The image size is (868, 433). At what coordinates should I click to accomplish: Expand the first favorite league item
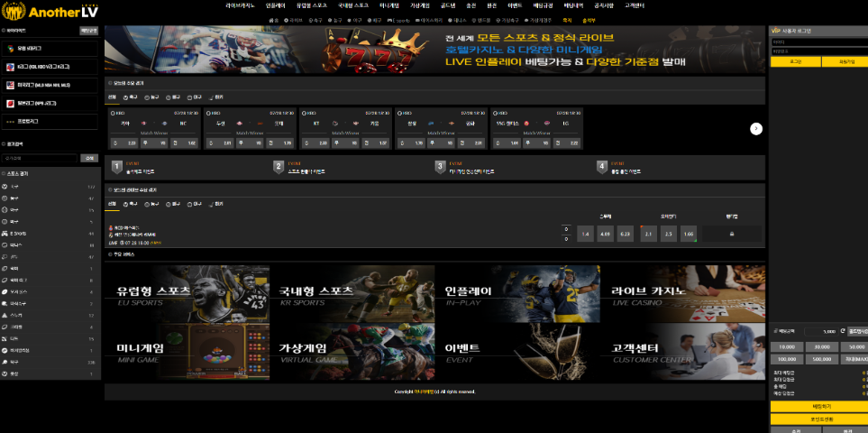coord(50,49)
